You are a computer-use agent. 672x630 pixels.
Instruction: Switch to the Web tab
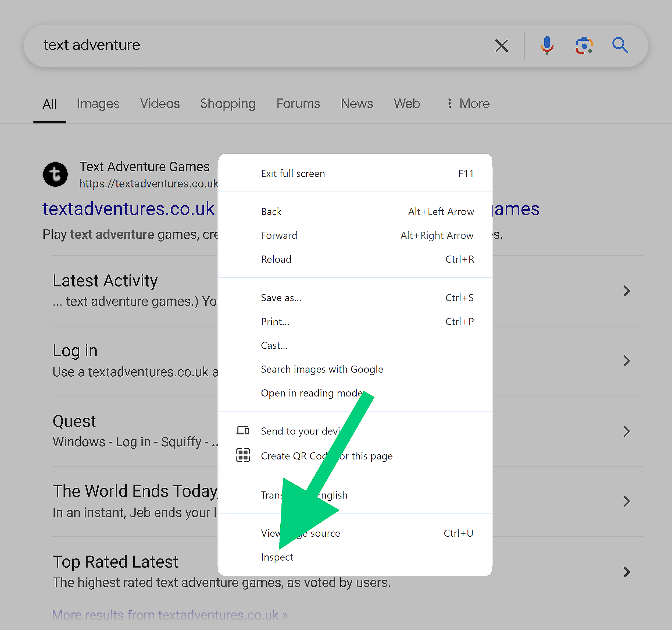click(407, 104)
